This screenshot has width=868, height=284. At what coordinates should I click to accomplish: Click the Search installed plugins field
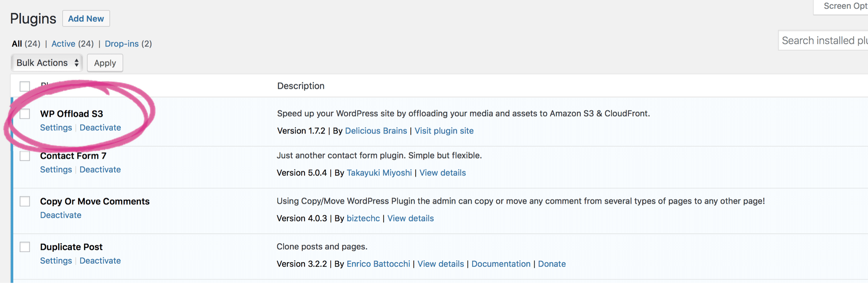click(824, 40)
